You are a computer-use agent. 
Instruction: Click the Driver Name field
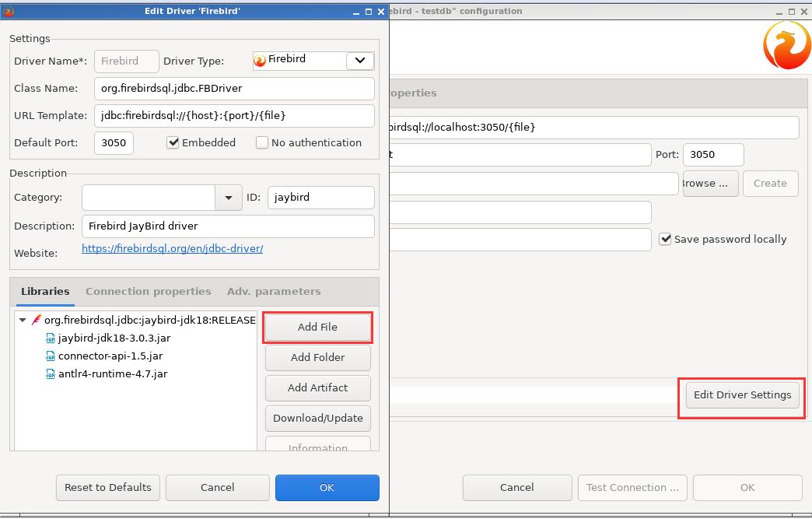[126, 61]
